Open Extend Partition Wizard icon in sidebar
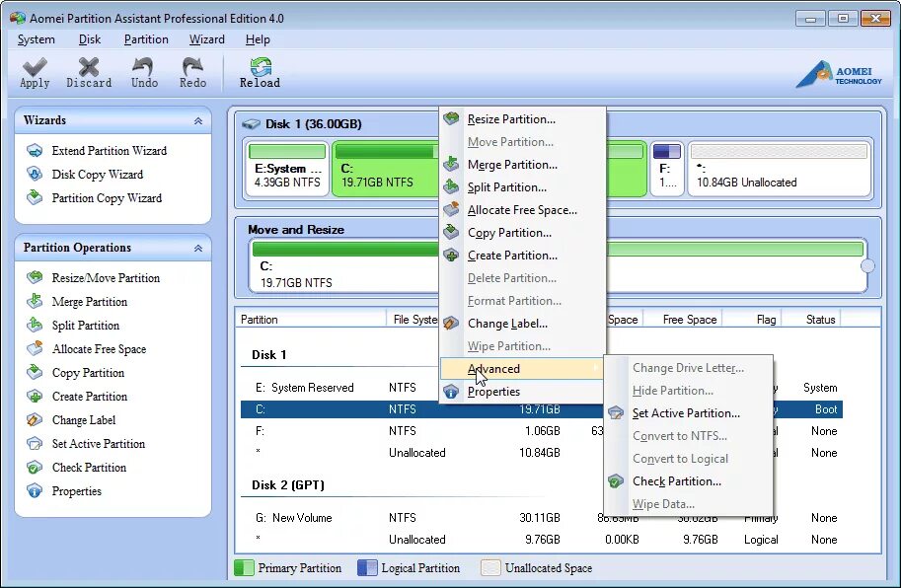The width and height of the screenshot is (901, 588). [35, 150]
